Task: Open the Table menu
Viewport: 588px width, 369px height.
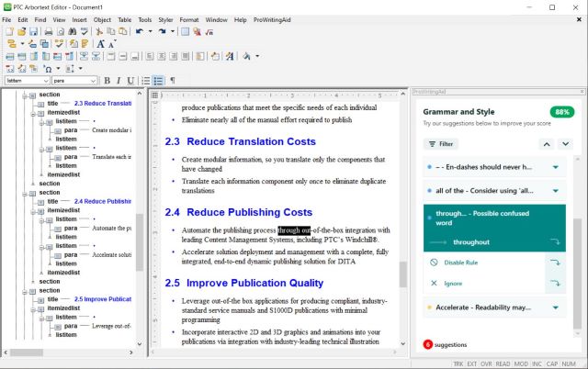Action: pyautogui.click(x=125, y=20)
